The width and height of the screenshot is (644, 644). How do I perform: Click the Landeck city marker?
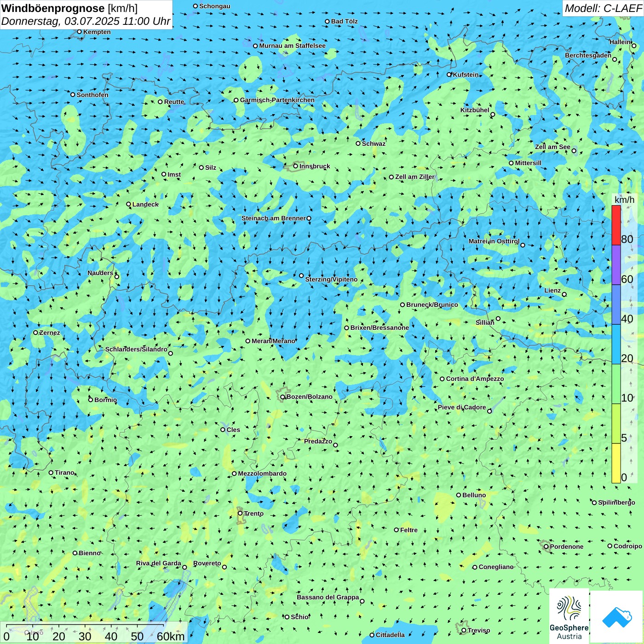click(128, 204)
